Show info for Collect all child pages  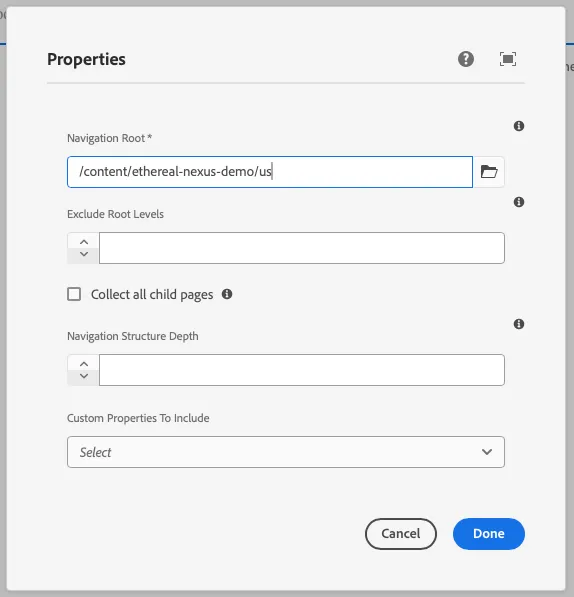point(227,294)
